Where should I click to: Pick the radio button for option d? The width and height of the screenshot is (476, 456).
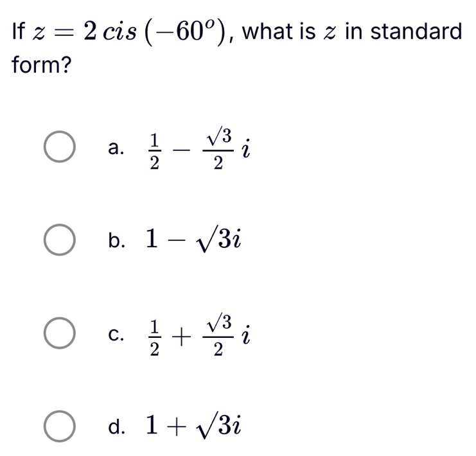coord(62,425)
